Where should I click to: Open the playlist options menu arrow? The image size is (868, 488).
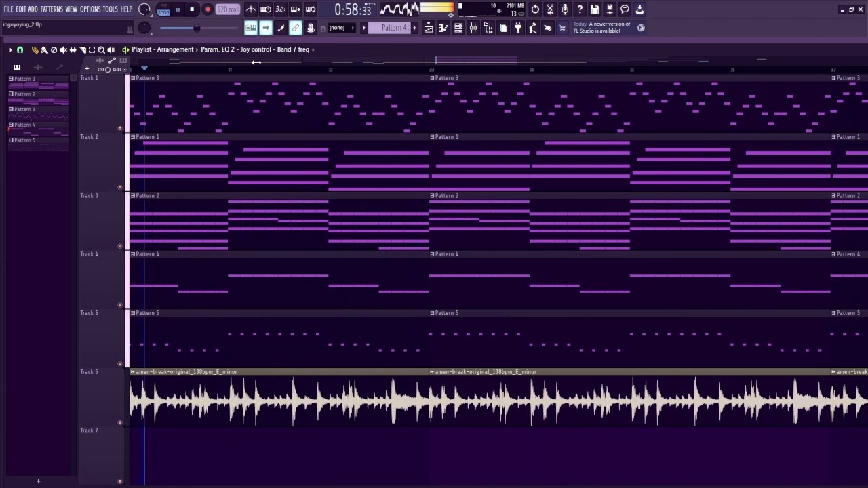coord(10,49)
